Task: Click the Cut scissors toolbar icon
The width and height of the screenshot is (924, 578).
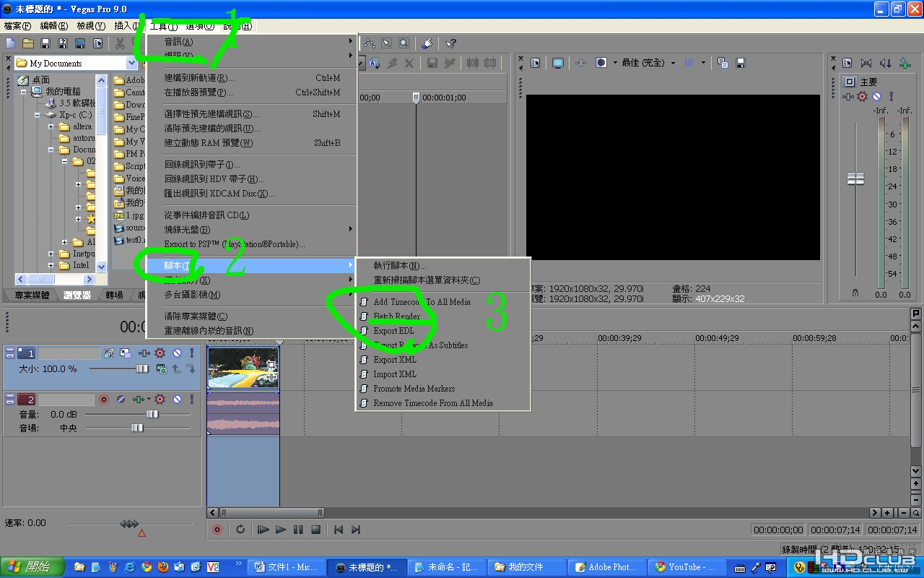Action: pos(120,44)
